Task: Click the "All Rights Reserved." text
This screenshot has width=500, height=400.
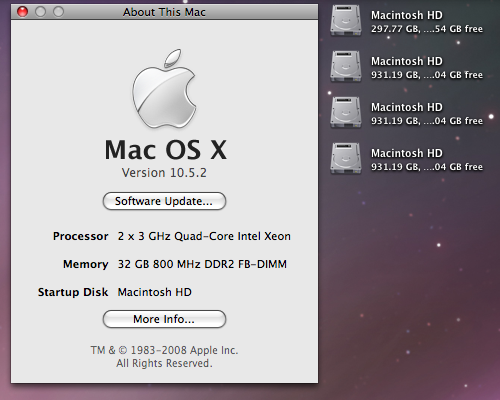Action: point(164,363)
